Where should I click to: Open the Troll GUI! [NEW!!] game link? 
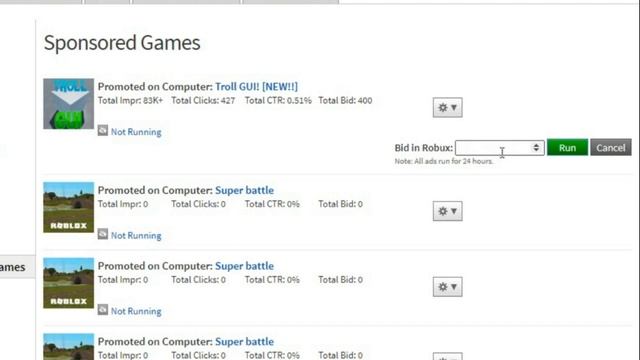pos(256,87)
